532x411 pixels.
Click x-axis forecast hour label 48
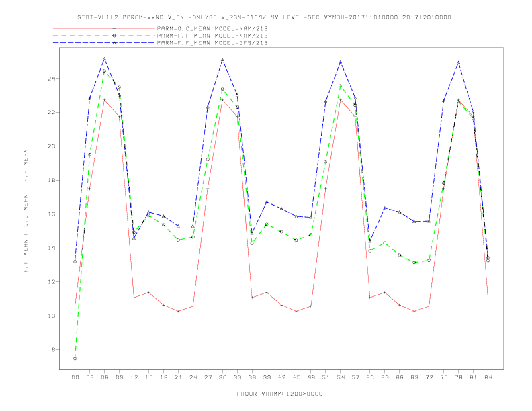311,377
